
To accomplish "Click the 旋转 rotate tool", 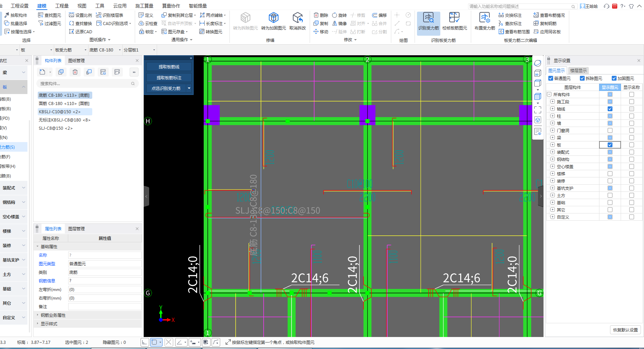I will pos(339,15).
